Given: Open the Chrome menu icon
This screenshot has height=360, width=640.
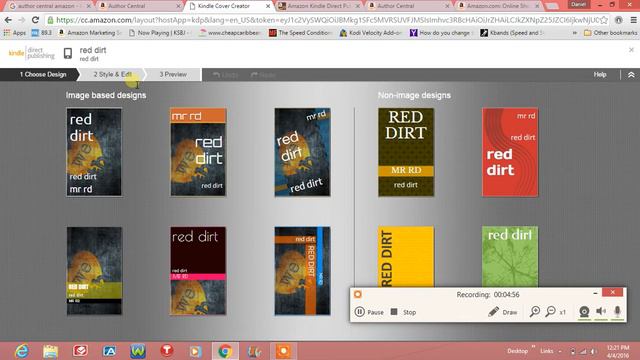Looking at the screenshot, I should [x=633, y=20].
